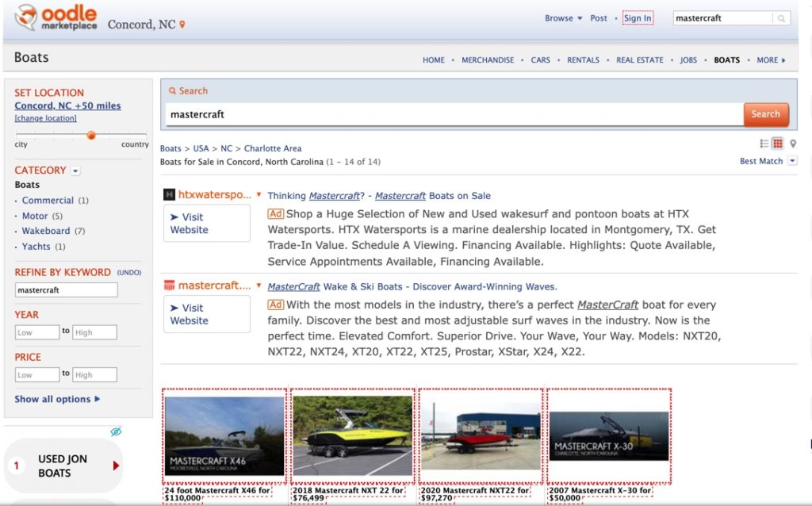Expand the MORE navigation menu
This screenshot has height=506, width=812.
[x=771, y=60]
